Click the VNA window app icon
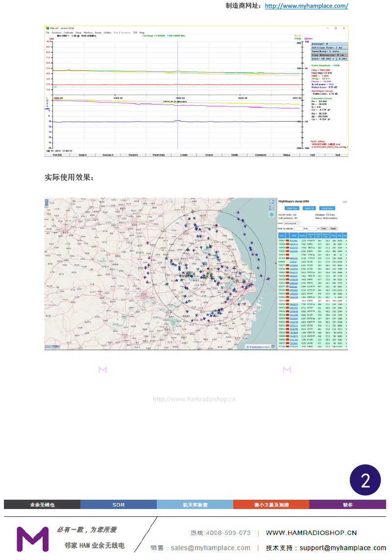The width and height of the screenshot is (392, 560). click(48, 28)
